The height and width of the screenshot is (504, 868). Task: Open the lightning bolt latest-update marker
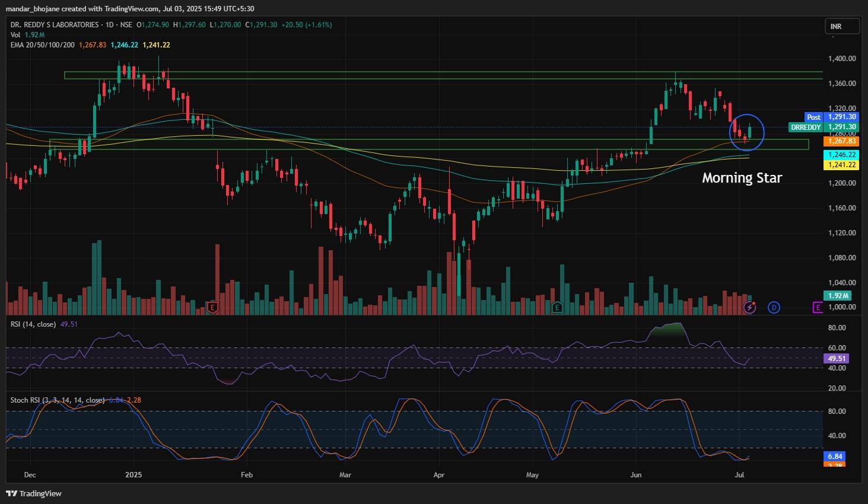coord(750,307)
